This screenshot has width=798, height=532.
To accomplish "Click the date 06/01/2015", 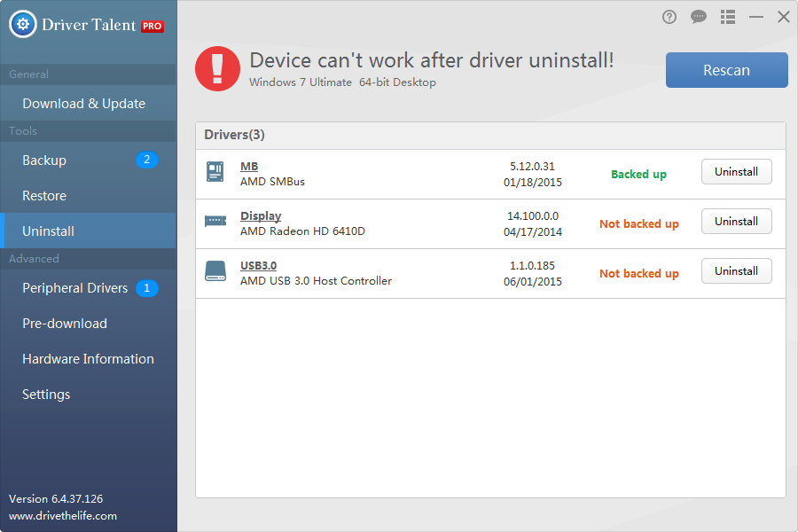I will [x=533, y=282].
